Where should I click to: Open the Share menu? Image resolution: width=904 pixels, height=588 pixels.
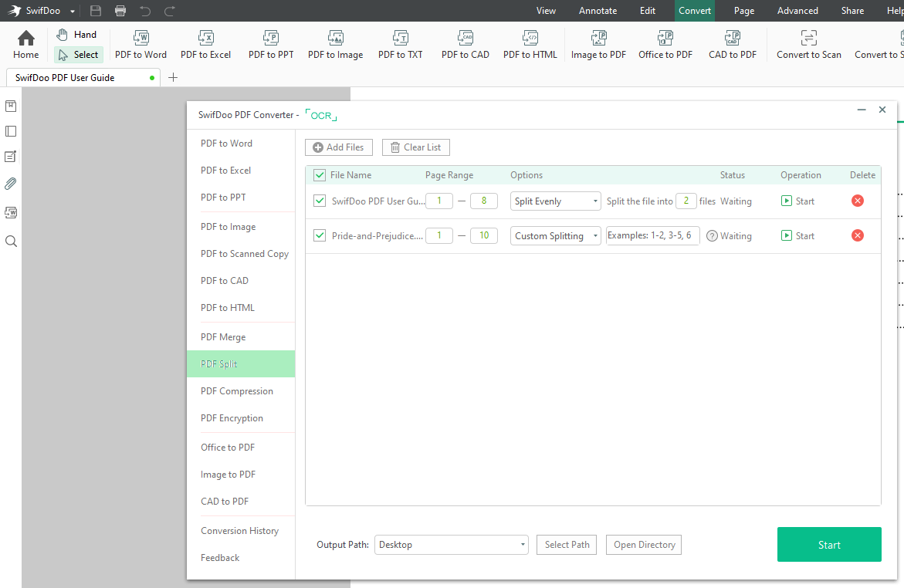click(x=852, y=10)
